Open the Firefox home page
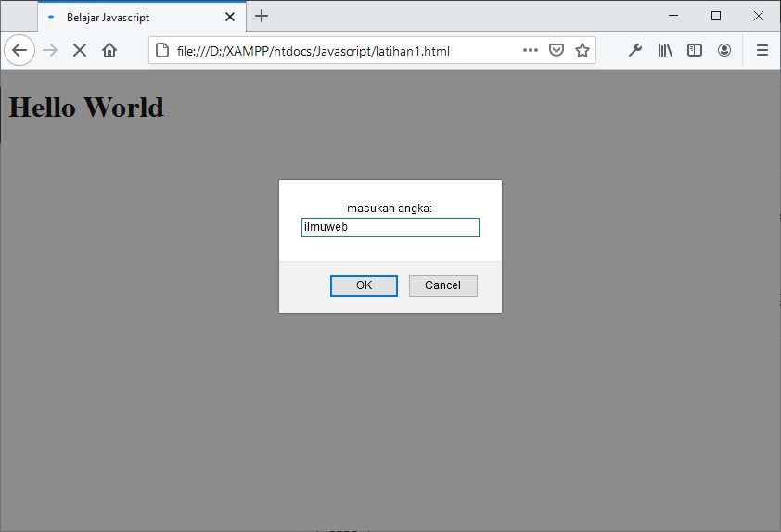The image size is (781, 532). click(109, 50)
